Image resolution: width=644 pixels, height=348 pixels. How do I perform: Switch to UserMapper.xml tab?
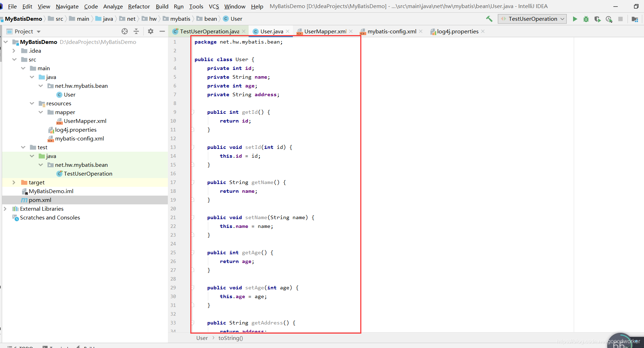point(325,31)
